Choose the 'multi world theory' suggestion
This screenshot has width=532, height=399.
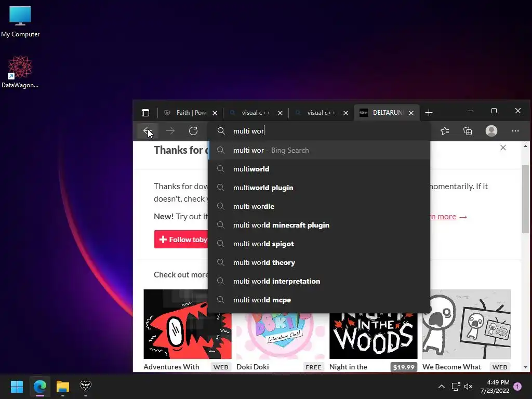click(x=319, y=262)
